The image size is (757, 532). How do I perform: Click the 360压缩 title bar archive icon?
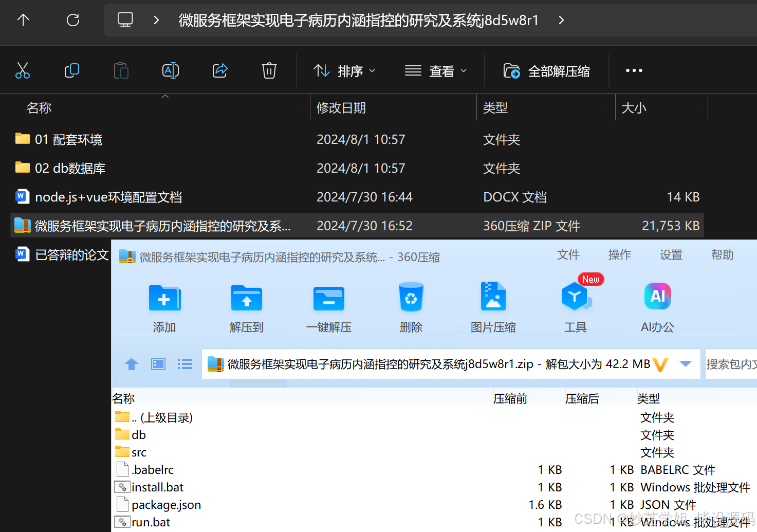(127, 256)
